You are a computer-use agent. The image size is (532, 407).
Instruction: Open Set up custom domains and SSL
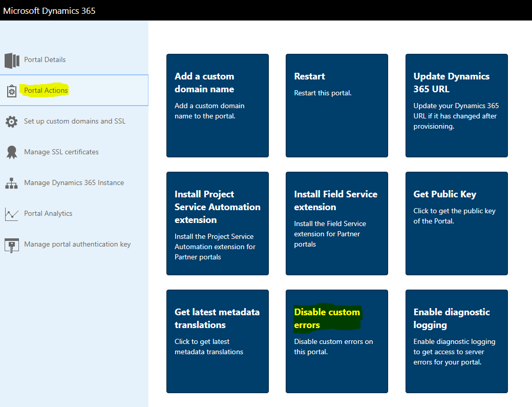tap(74, 121)
